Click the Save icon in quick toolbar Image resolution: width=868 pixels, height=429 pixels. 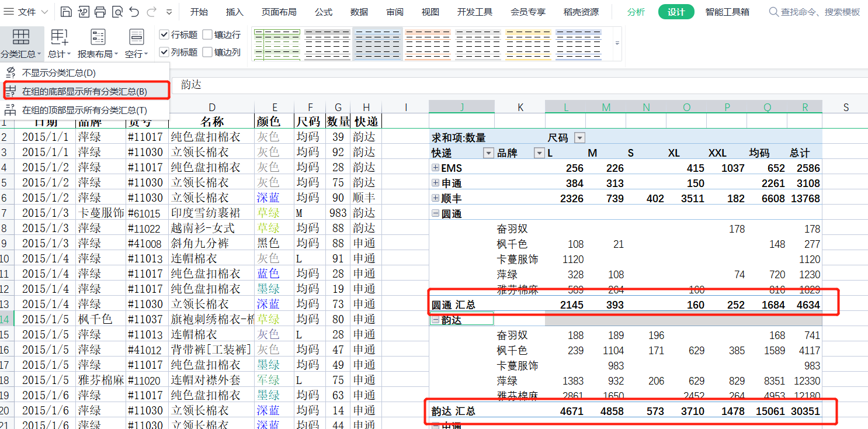coord(66,12)
